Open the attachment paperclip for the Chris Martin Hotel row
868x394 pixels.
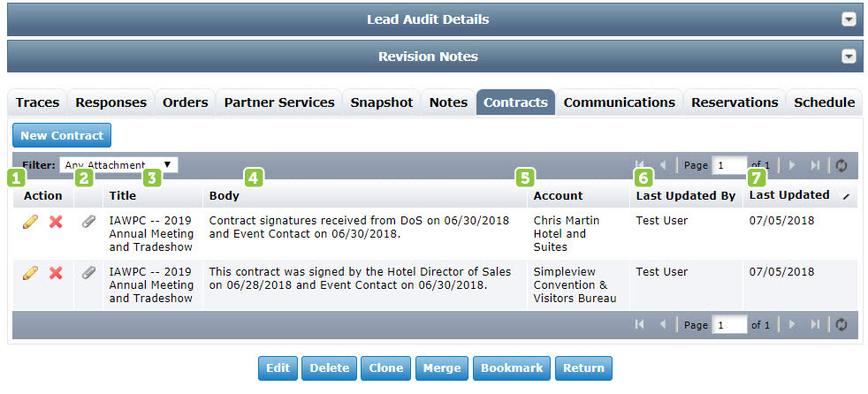(x=88, y=222)
